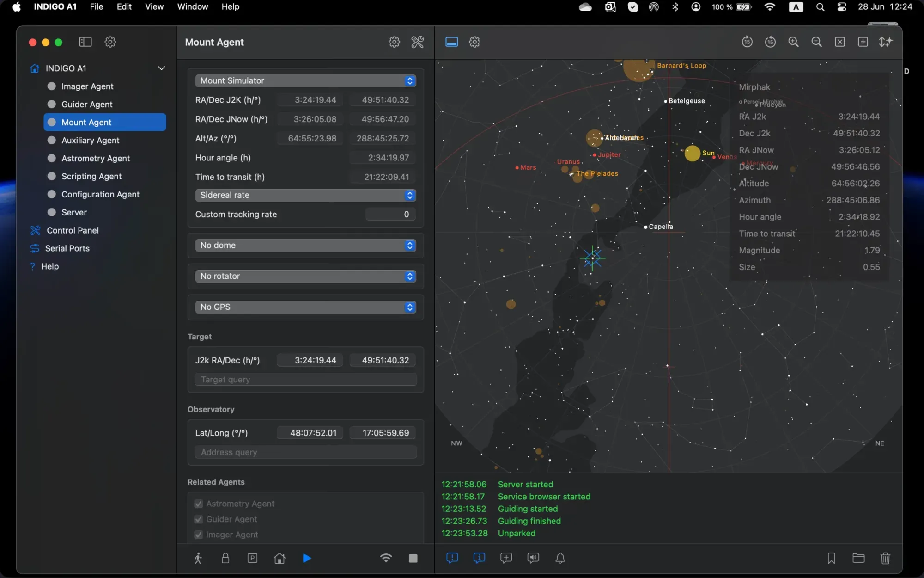924x578 pixels.
Task: Open Control Panel from sidebar
Action: tap(73, 230)
